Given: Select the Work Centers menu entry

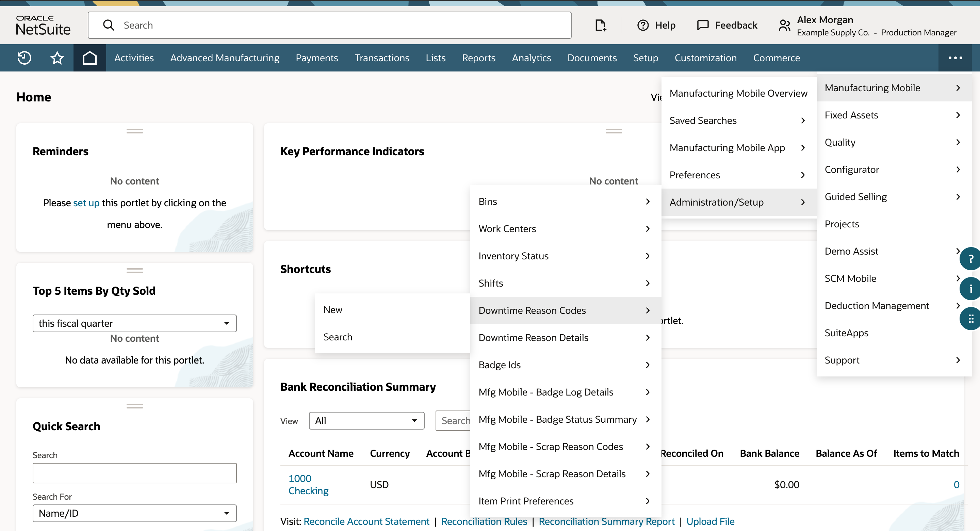Looking at the screenshot, I should 566,229.
